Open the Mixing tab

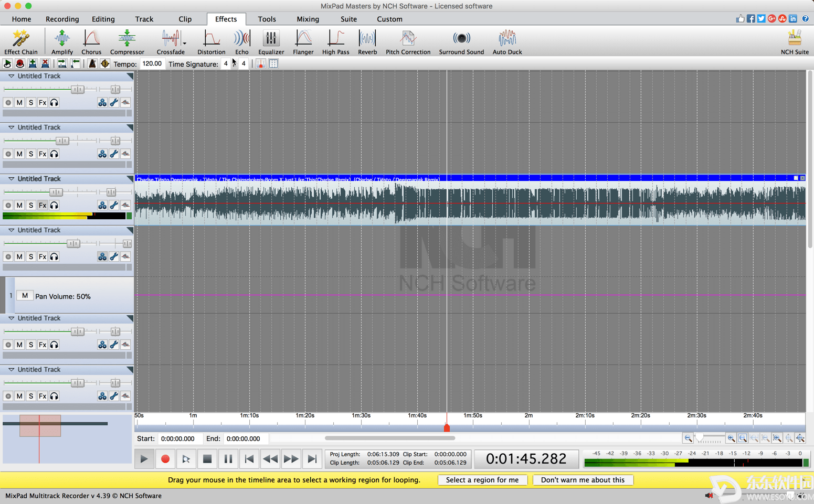coord(308,19)
